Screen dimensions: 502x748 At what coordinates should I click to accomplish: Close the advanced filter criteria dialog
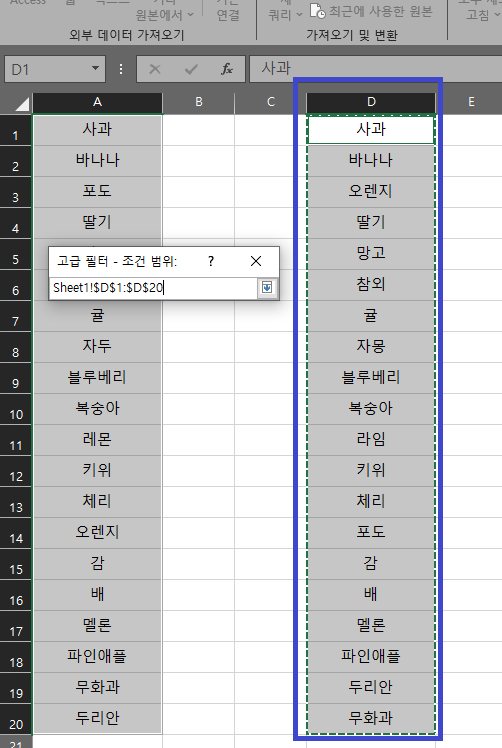(x=256, y=261)
